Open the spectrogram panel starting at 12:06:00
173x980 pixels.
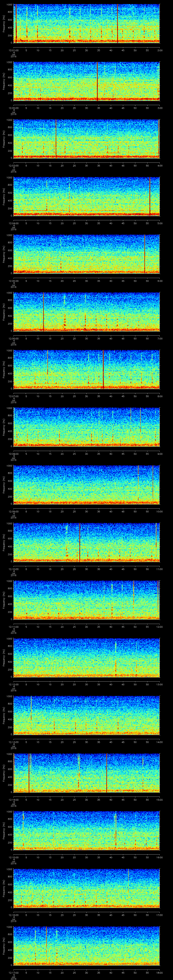[87, 312]
